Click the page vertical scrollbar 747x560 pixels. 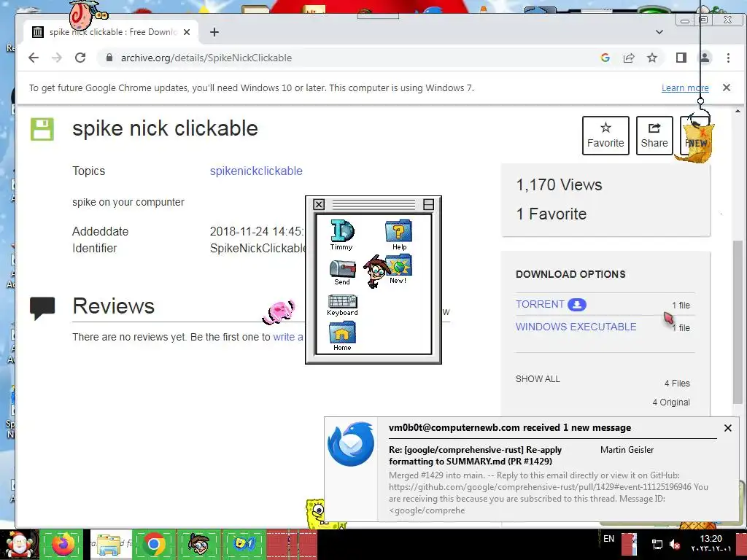pos(738,322)
